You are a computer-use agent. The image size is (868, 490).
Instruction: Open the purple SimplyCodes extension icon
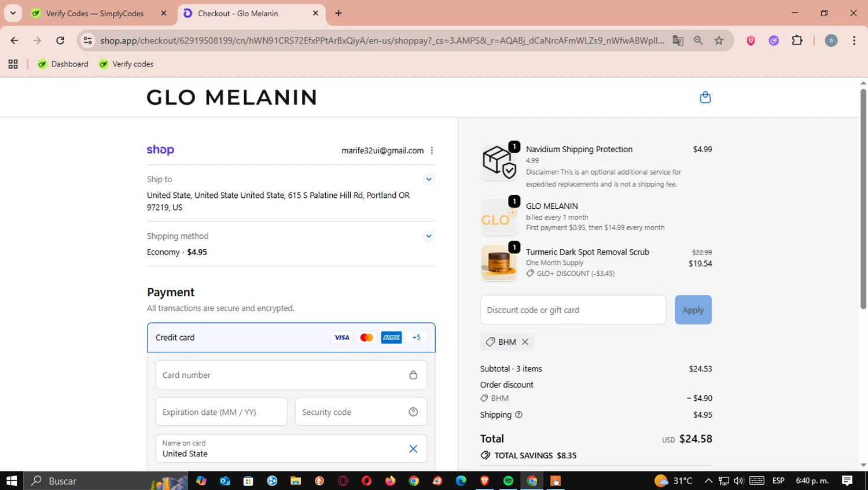(774, 40)
